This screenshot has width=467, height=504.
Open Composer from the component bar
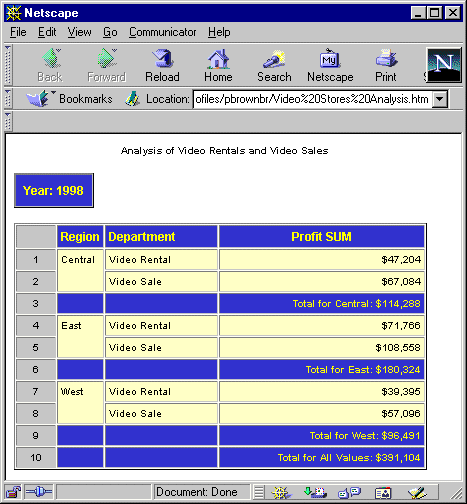pyautogui.click(x=417, y=492)
